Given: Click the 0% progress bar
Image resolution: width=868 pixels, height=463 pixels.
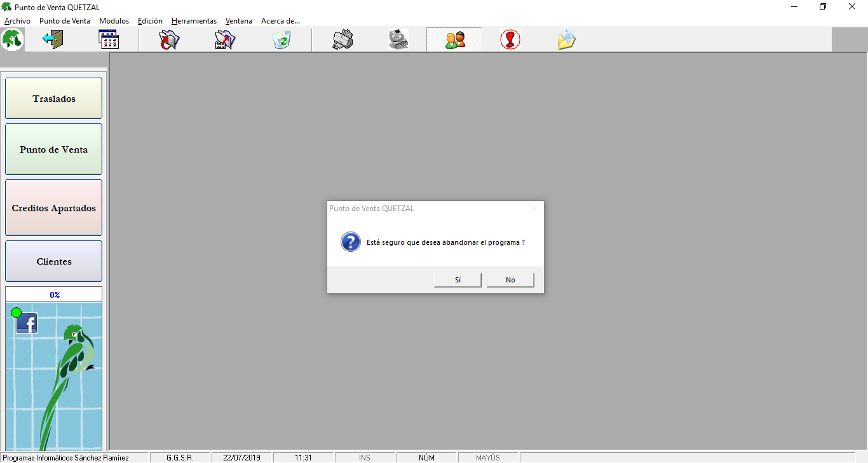Looking at the screenshot, I should 54,294.
